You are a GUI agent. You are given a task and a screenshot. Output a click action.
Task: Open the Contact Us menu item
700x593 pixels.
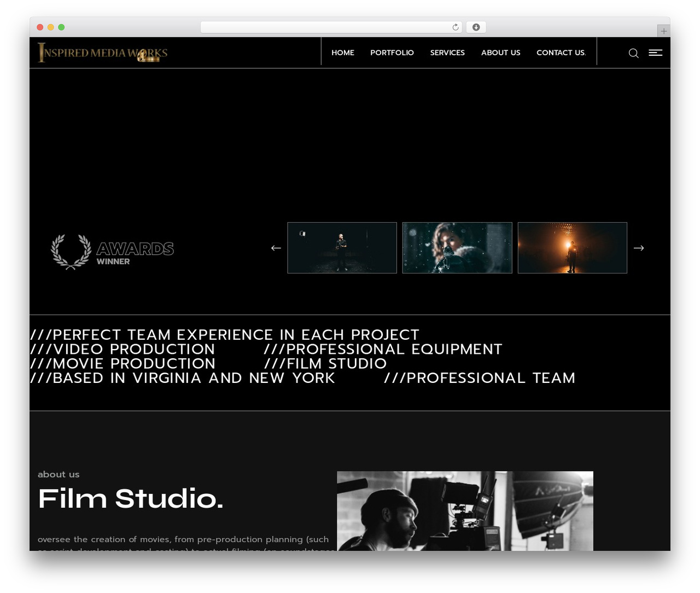point(561,53)
